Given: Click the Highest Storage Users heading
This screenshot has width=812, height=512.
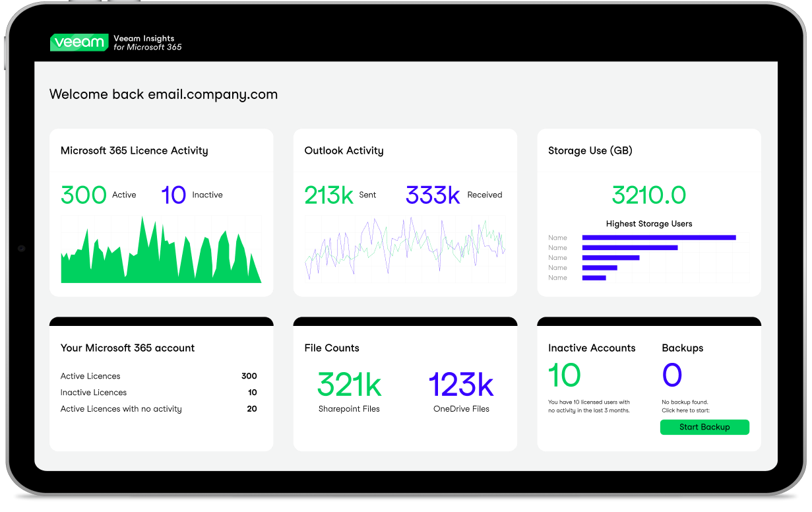Looking at the screenshot, I should pyautogui.click(x=649, y=224).
